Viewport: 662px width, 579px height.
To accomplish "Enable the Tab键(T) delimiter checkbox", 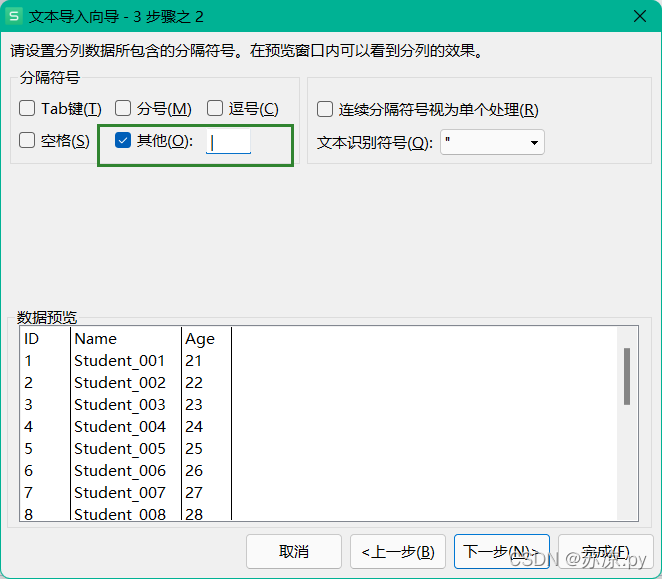I will pyautogui.click(x=27, y=108).
